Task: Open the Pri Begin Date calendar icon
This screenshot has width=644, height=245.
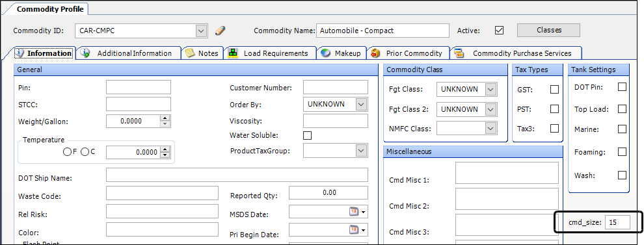Action: point(354,230)
